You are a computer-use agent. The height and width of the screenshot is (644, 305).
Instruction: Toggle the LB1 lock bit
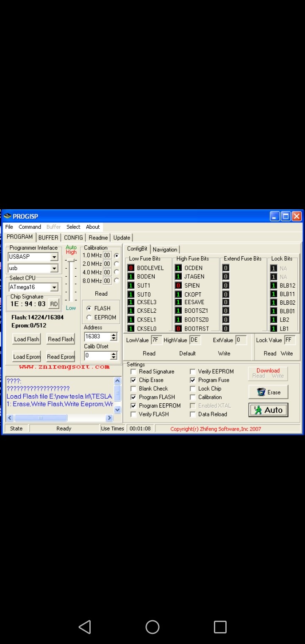pyautogui.click(x=274, y=328)
